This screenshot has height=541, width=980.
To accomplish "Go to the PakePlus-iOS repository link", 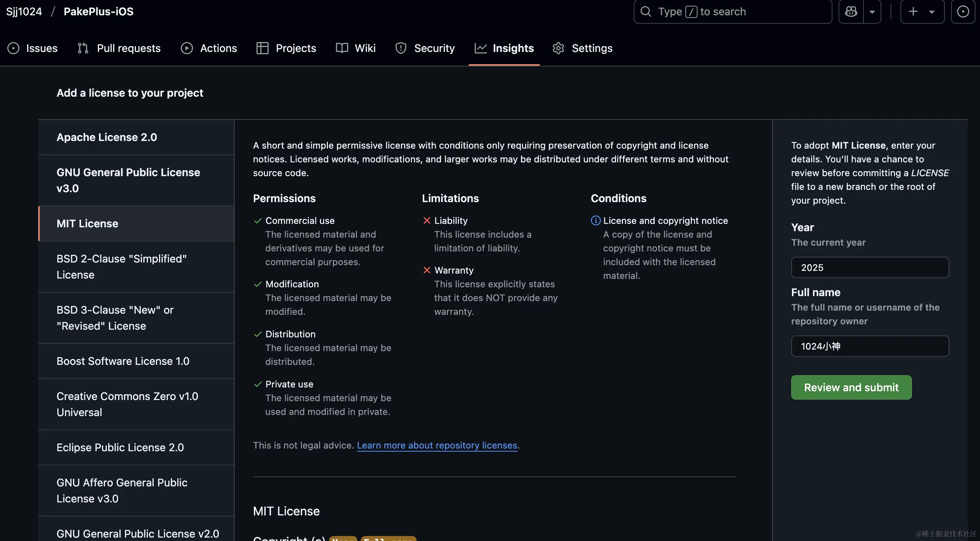I will pyautogui.click(x=98, y=11).
